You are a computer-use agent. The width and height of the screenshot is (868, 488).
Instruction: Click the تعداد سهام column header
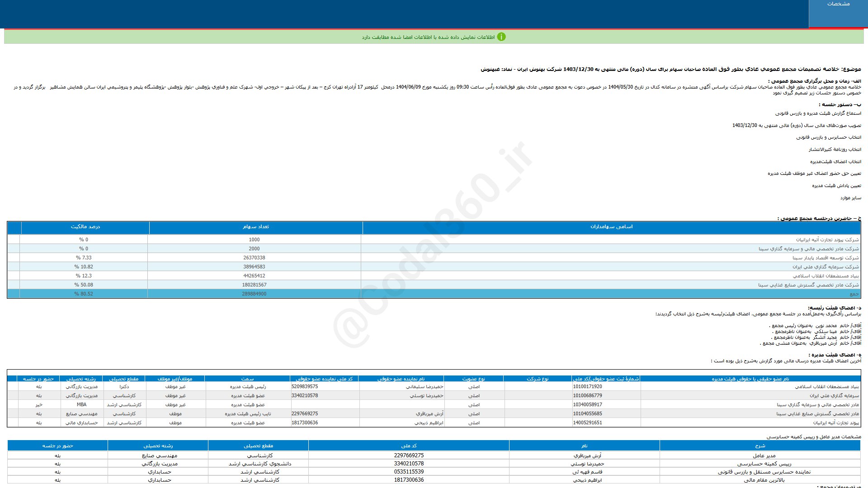point(255,227)
